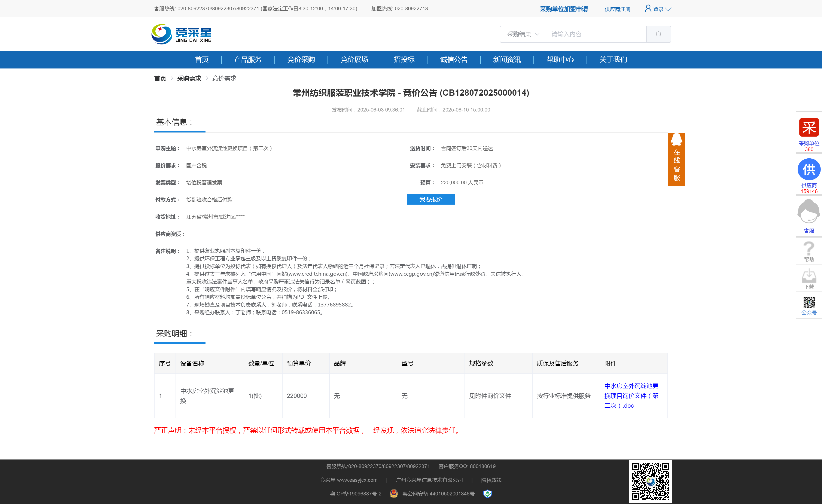Click the 帮助 question mark icon
Screen dimensions: 822x504
point(809,249)
